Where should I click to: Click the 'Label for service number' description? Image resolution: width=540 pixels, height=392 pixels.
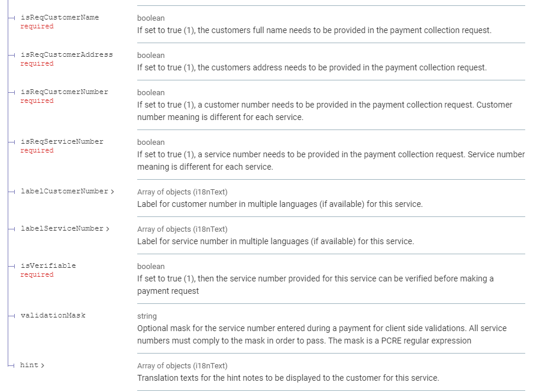(x=276, y=241)
